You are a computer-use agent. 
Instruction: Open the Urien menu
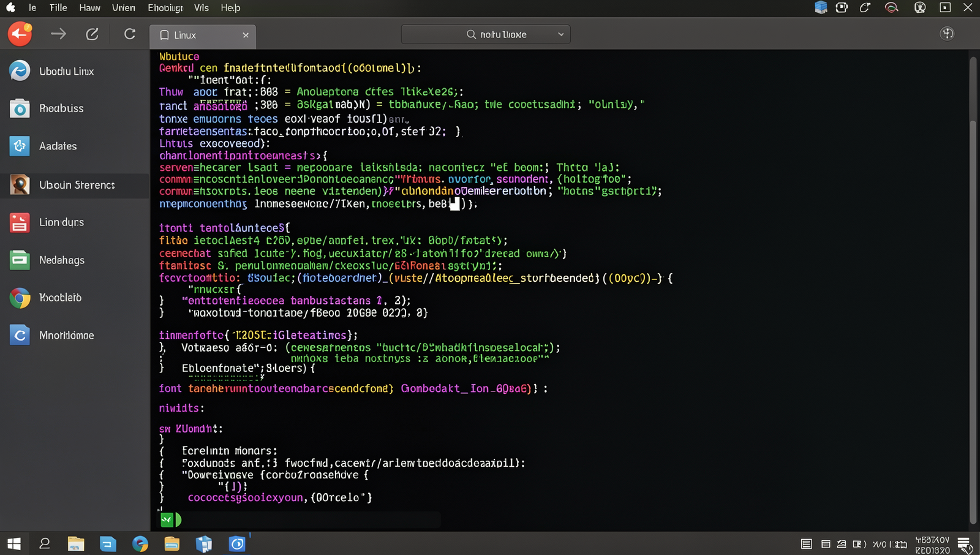pyautogui.click(x=124, y=7)
